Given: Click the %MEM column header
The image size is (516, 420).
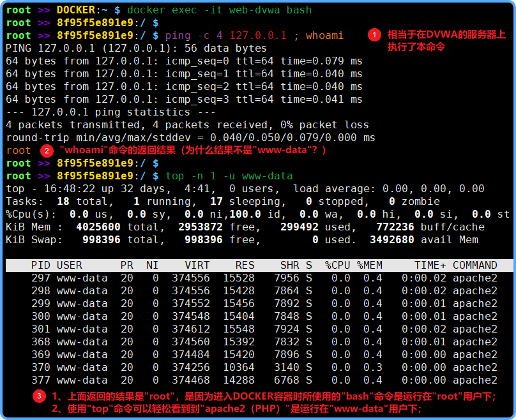Looking at the screenshot, I should pyautogui.click(x=370, y=266).
